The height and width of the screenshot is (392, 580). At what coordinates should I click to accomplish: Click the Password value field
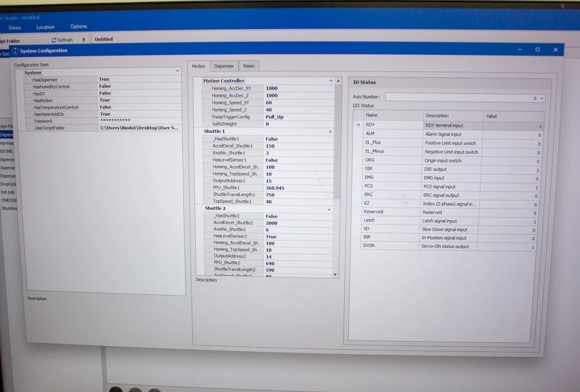[x=140, y=121]
